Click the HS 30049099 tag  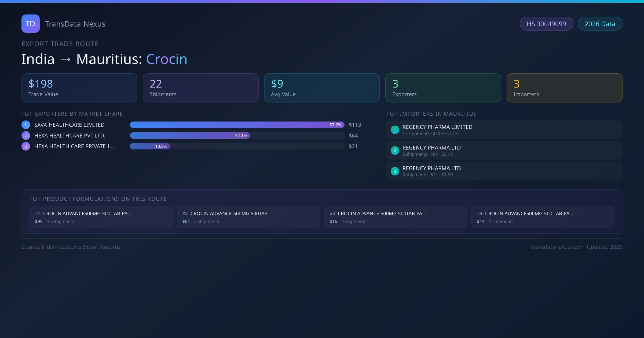[546, 24]
